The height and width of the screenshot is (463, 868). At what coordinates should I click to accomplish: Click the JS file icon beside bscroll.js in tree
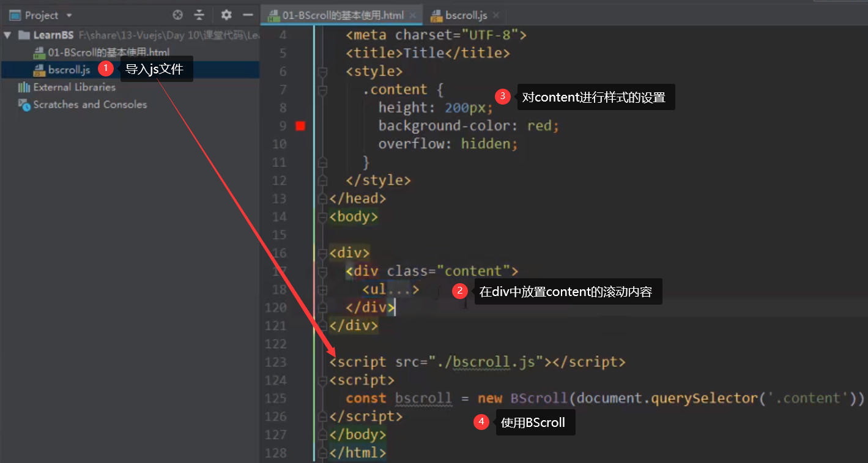[39, 70]
